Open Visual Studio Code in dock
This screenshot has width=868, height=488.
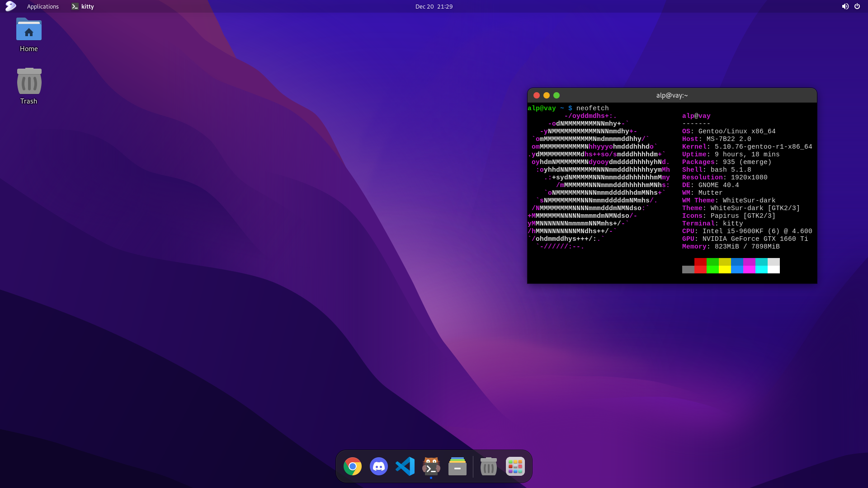point(405,466)
